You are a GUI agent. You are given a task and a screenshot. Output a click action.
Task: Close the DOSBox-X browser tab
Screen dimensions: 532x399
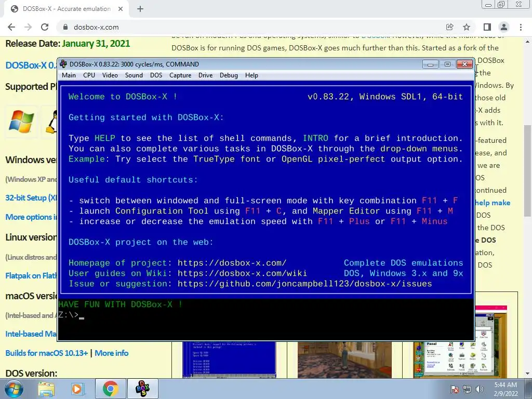coord(121,9)
